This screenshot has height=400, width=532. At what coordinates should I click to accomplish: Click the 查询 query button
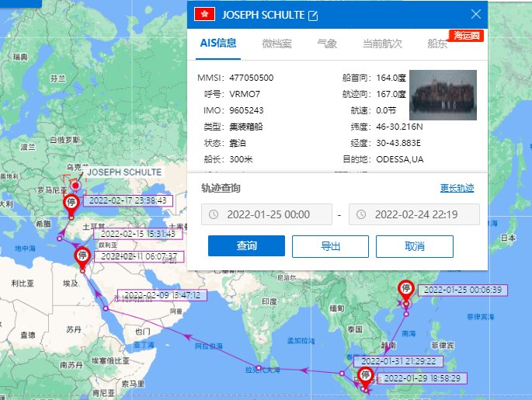pyautogui.click(x=246, y=246)
